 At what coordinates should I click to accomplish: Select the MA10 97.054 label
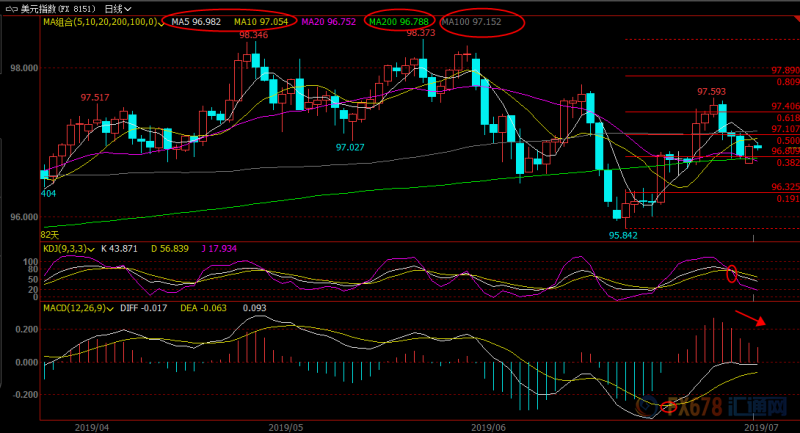[261, 22]
